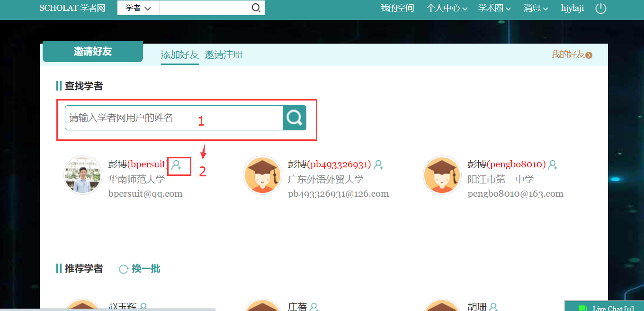Expand the 个人中心 menu
Viewport: 644px width, 311px height.
tap(447, 8)
